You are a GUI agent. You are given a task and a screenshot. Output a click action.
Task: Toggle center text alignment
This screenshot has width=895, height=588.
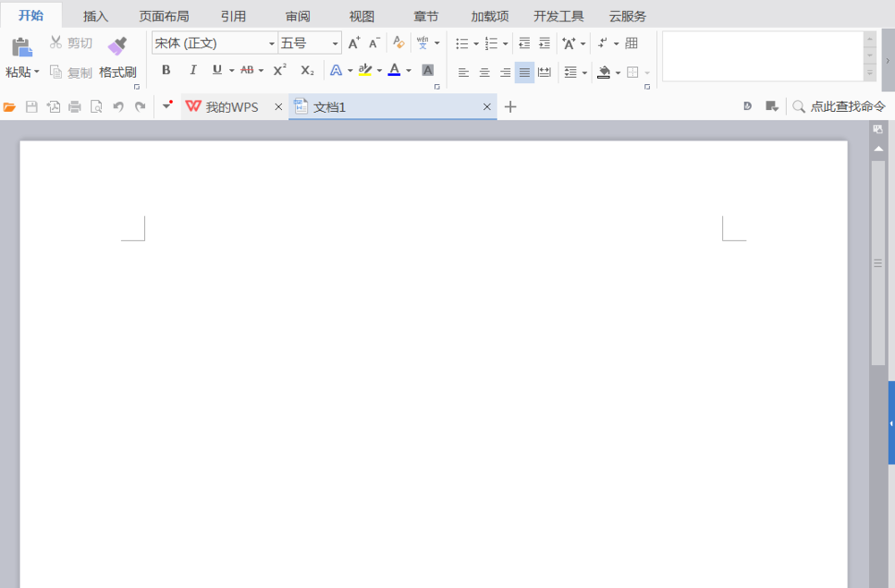tap(483, 72)
